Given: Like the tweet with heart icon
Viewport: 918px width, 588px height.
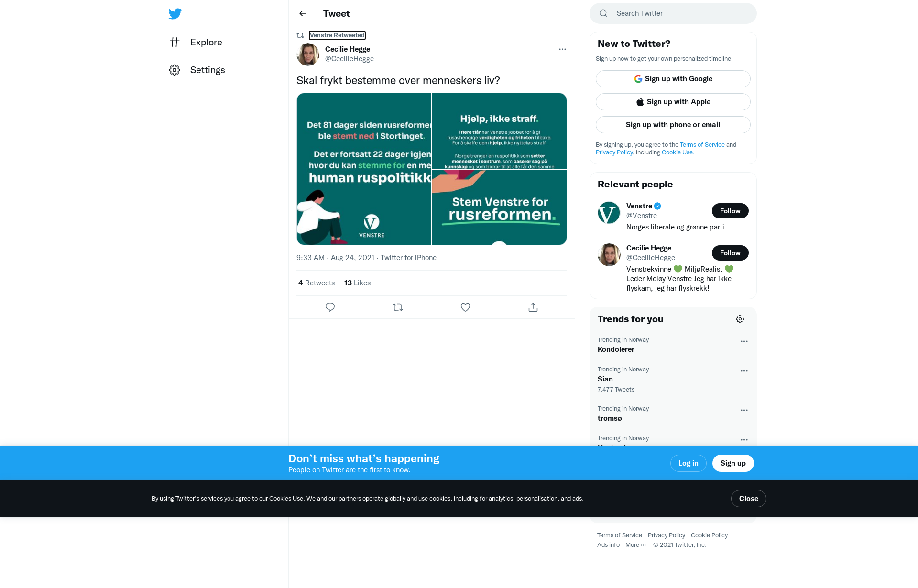Looking at the screenshot, I should point(465,307).
